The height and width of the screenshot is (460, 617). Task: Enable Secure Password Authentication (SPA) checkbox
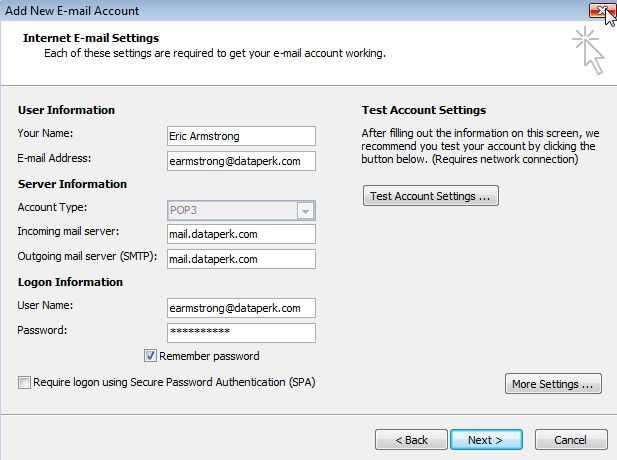(24, 382)
